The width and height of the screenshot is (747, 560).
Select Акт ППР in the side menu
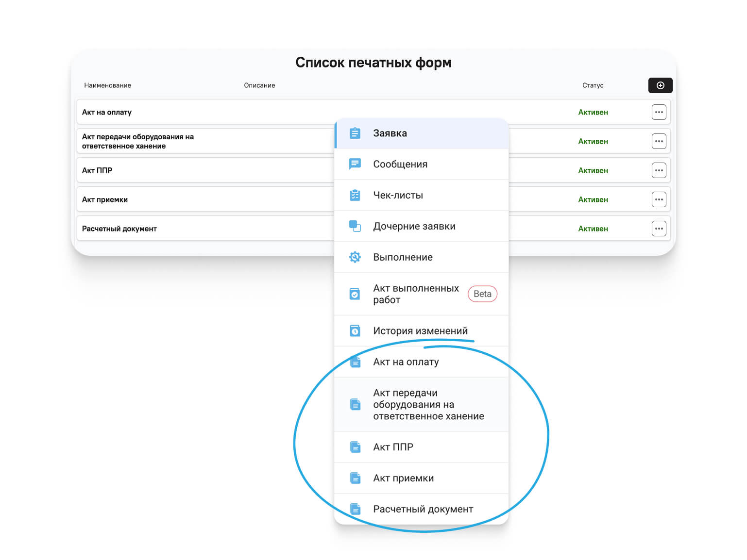pyautogui.click(x=393, y=447)
